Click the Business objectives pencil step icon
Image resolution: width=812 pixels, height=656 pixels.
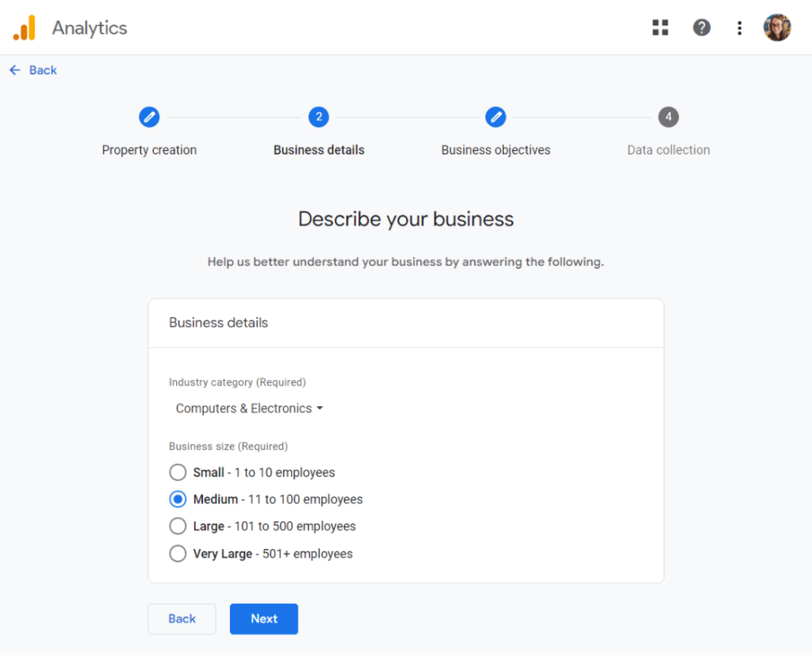coord(496,117)
